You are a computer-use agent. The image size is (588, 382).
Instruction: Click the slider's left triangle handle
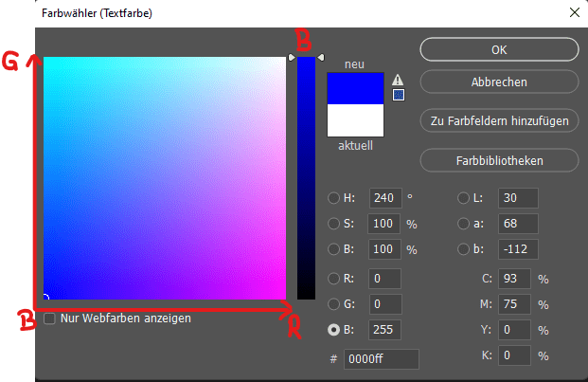(x=292, y=57)
